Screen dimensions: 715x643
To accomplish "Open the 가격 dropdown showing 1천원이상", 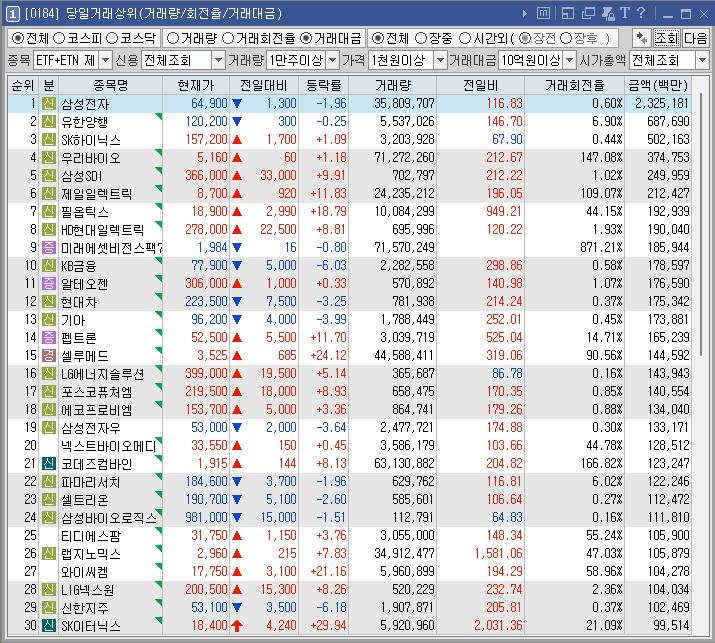I will [x=407, y=60].
